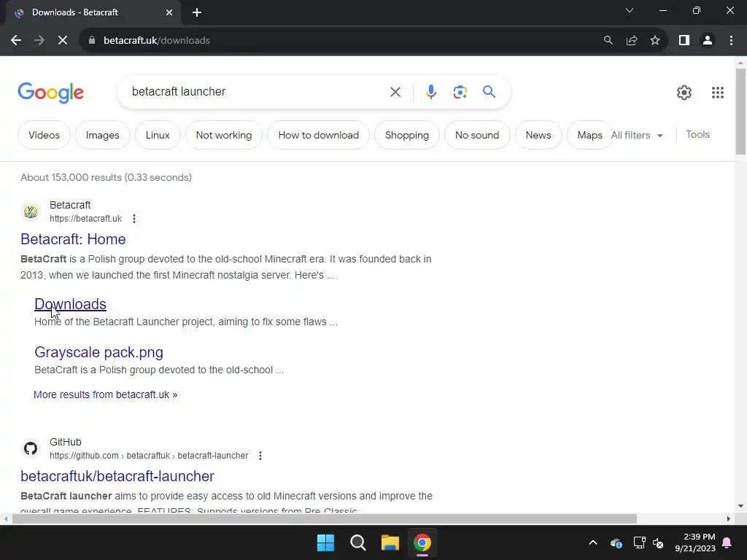
Task: Filter results by Videos
Action: pos(44,135)
